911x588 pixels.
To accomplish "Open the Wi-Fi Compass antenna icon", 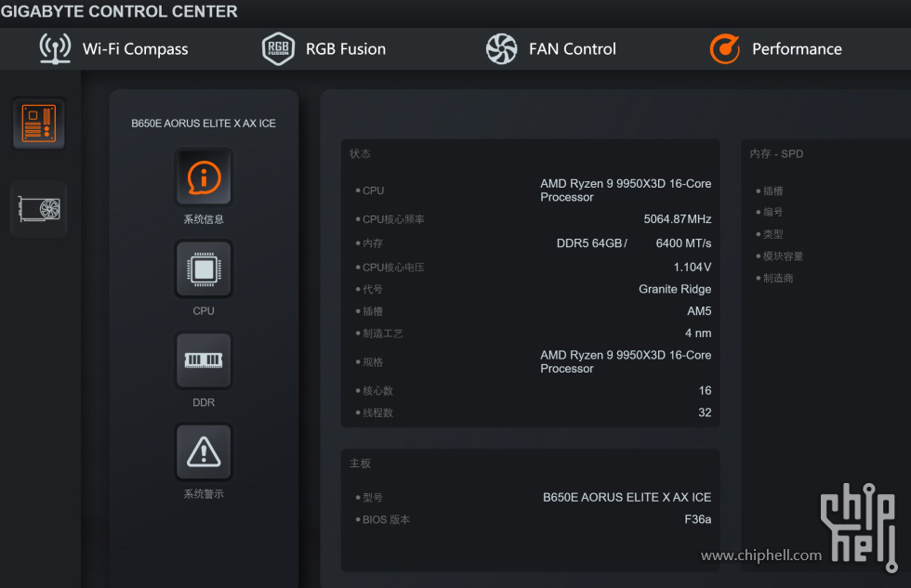I will (55, 48).
